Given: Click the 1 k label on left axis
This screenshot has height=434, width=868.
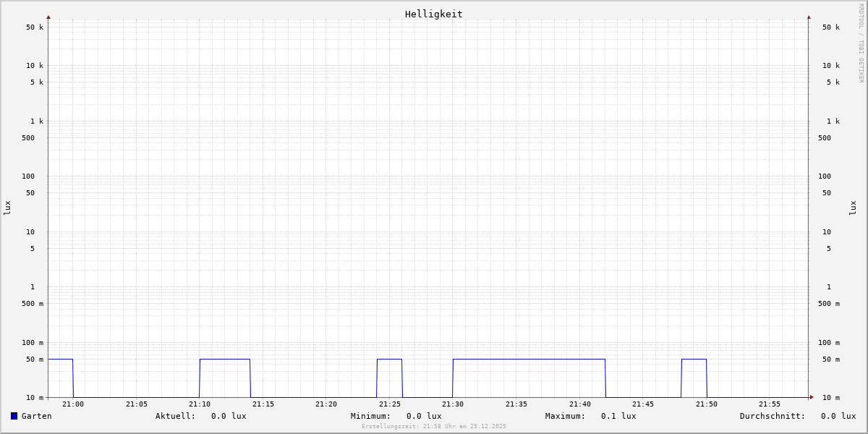Looking at the screenshot, I should (x=37, y=122).
